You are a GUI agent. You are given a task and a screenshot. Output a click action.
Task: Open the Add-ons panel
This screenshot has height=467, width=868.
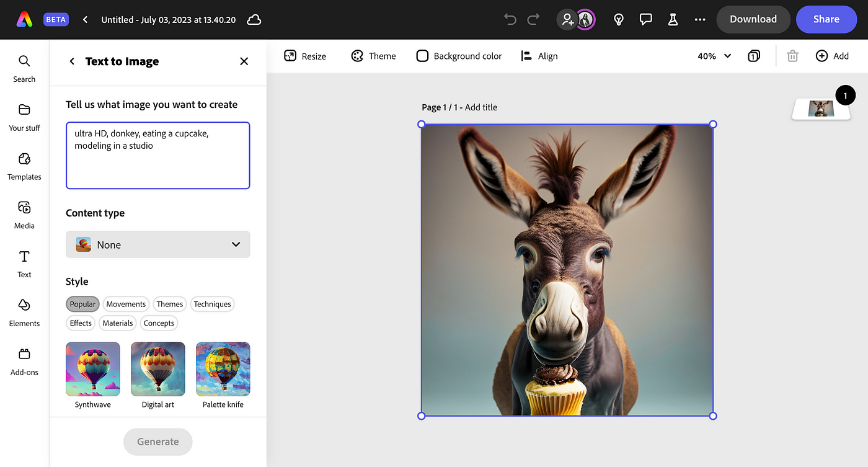(24, 362)
